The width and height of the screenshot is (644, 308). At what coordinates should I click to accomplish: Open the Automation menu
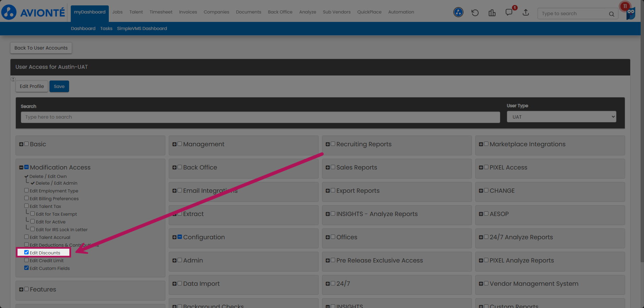(x=401, y=12)
